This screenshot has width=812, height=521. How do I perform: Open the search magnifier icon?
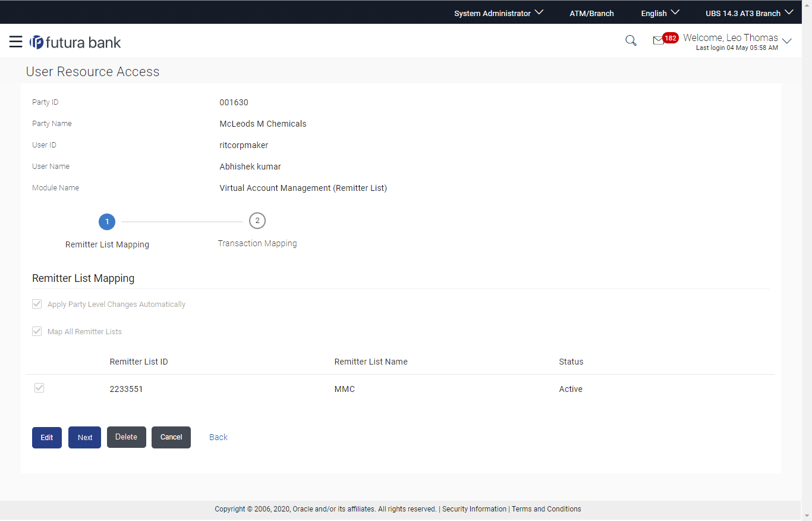[x=631, y=40]
